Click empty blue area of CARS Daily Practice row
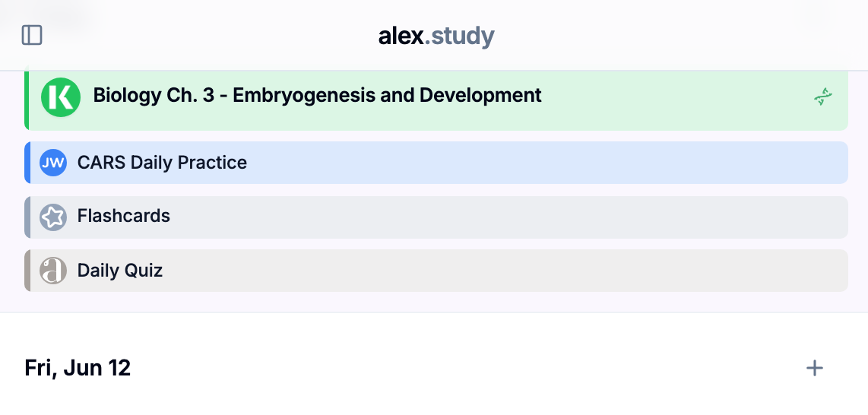The image size is (868, 415). (548, 163)
